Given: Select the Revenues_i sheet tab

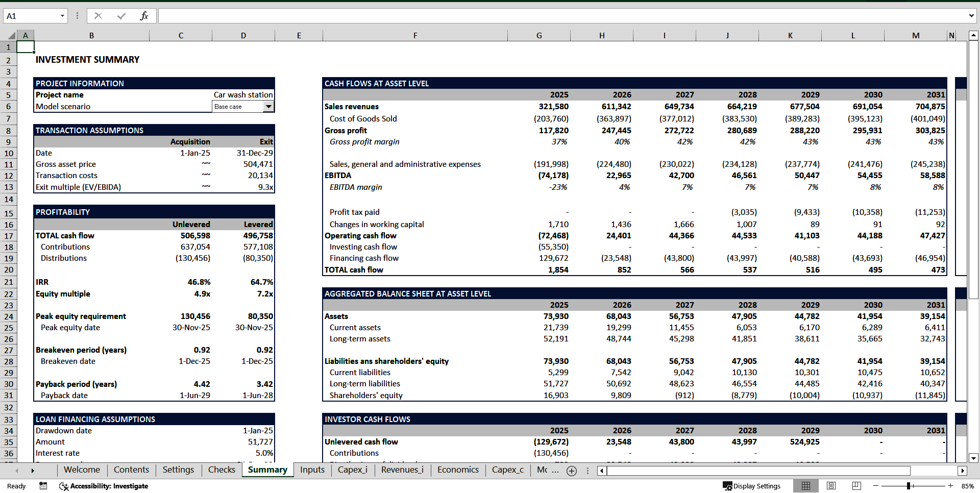Looking at the screenshot, I should [x=402, y=470].
